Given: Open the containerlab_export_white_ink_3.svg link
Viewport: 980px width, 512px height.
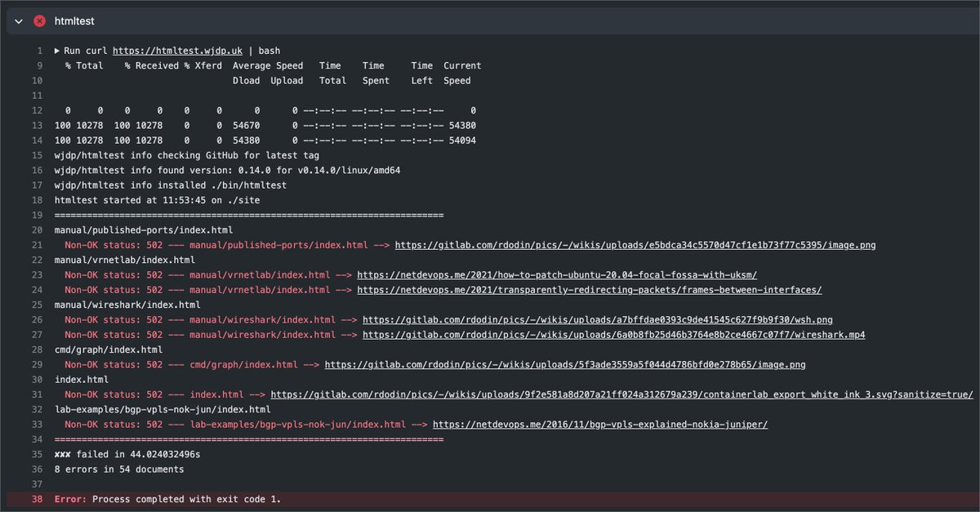Looking at the screenshot, I should [621, 395].
